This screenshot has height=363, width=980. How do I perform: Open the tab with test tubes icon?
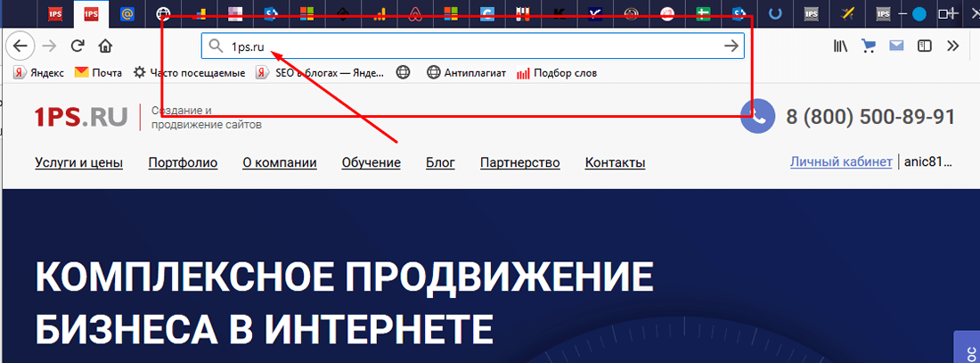[523, 13]
